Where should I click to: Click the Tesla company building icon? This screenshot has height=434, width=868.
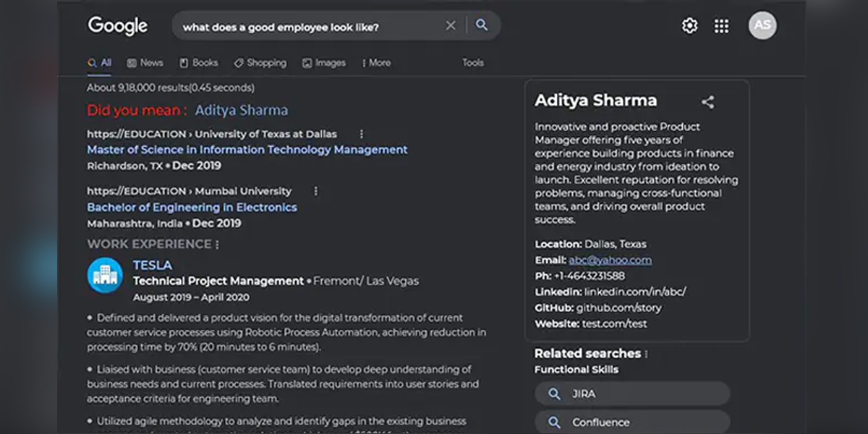pos(105,276)
